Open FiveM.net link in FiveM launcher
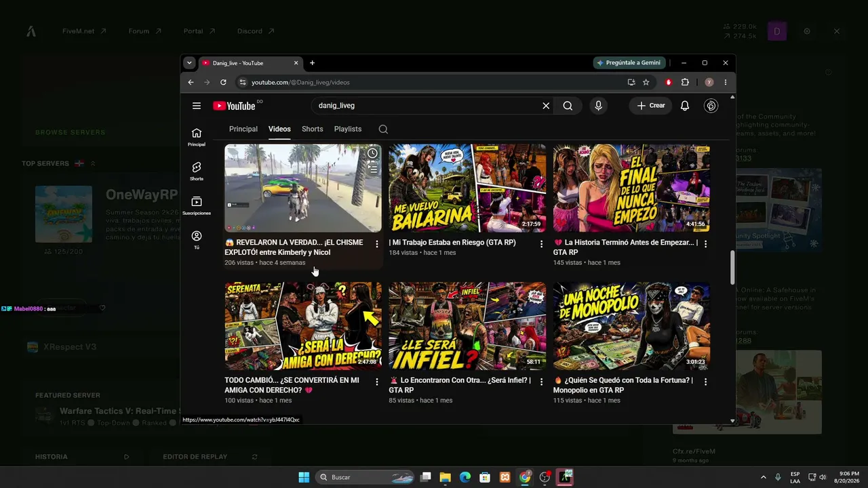868x488 pixels. pyautogui.click(x=84, y=31)
